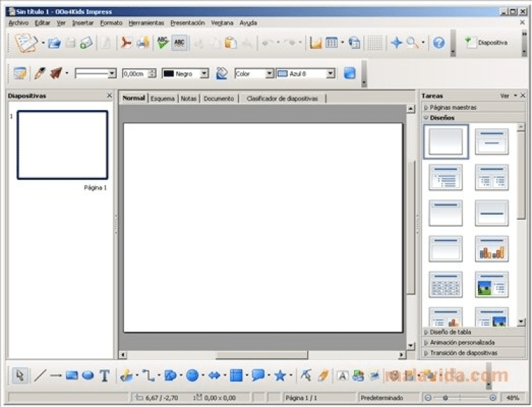This screenshot has width=532, height=407.
Task: Switch to the Notas tab
Action: [x=188, y=99]
